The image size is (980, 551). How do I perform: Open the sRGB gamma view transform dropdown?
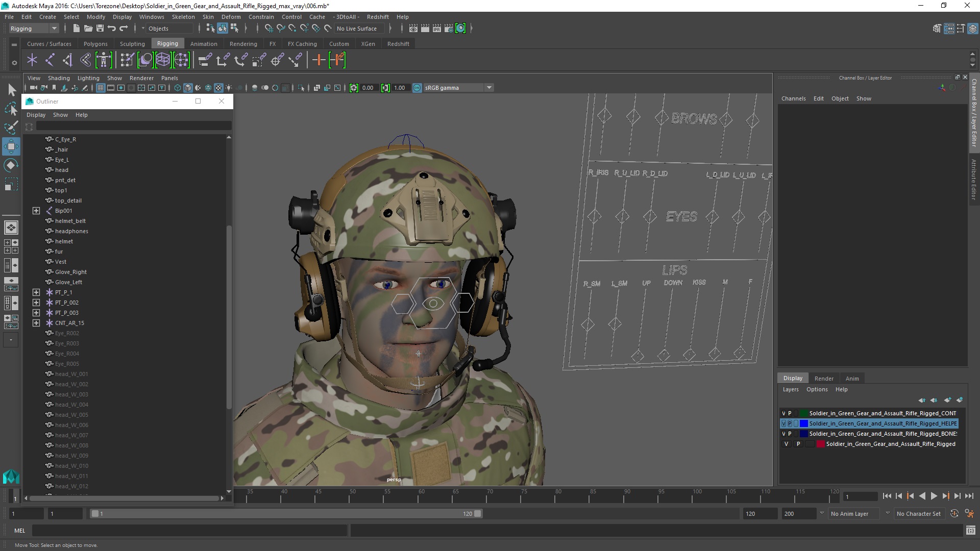pyautogui.click(x=489, y=88)
